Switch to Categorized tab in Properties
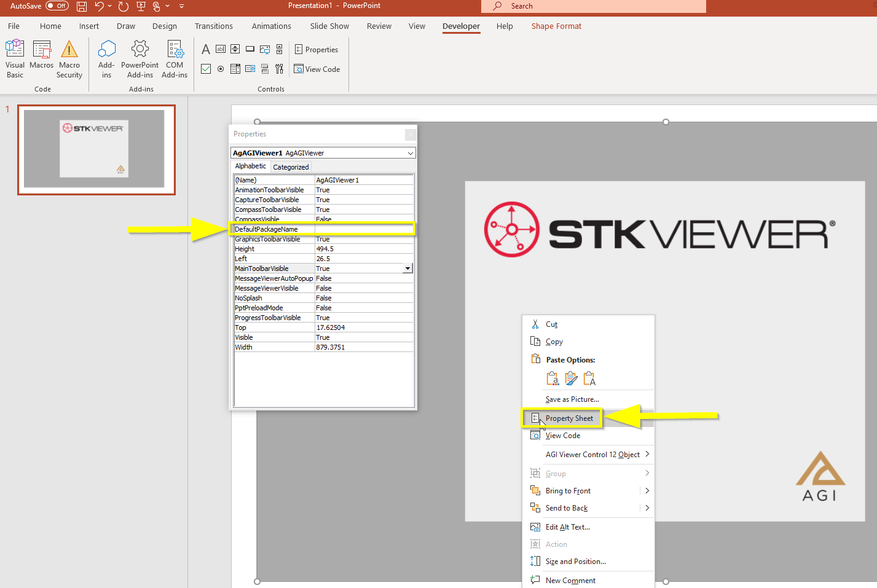The width and height of the screenshot is (877, 588). [x=291, y=167]
